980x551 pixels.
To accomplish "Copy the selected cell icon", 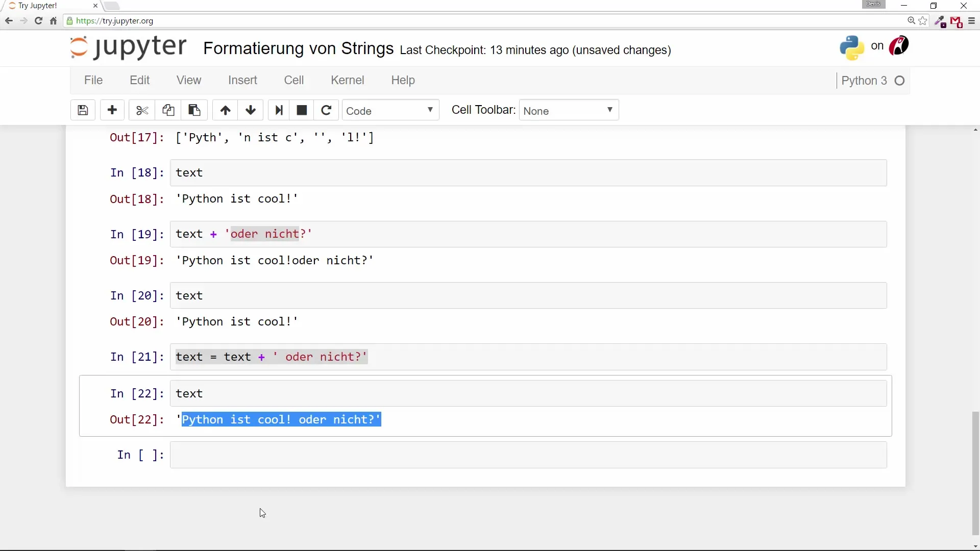I will pyautogui.click(x=168, y=110).
